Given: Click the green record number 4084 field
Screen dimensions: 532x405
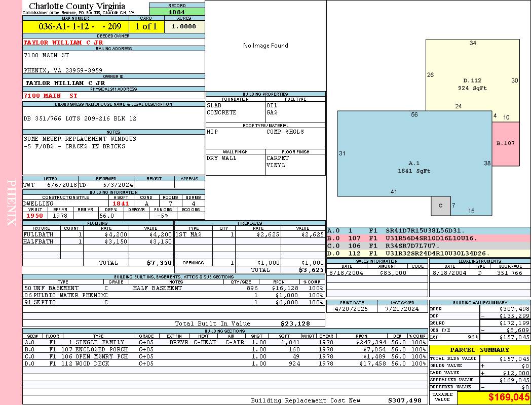Looking at the screenshot, I should click(x=177, y=12).
